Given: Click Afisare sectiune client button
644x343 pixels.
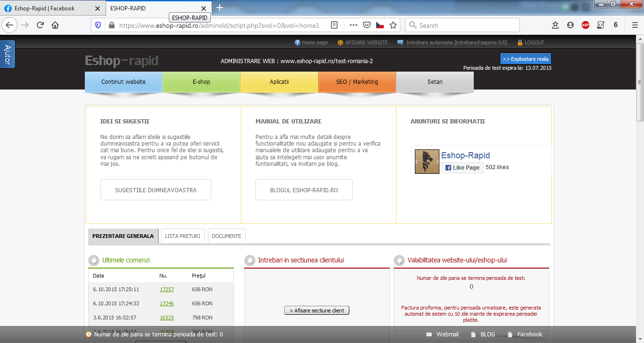Looking at the screenshot, I should pyautogui.click(x=317, y=310).
